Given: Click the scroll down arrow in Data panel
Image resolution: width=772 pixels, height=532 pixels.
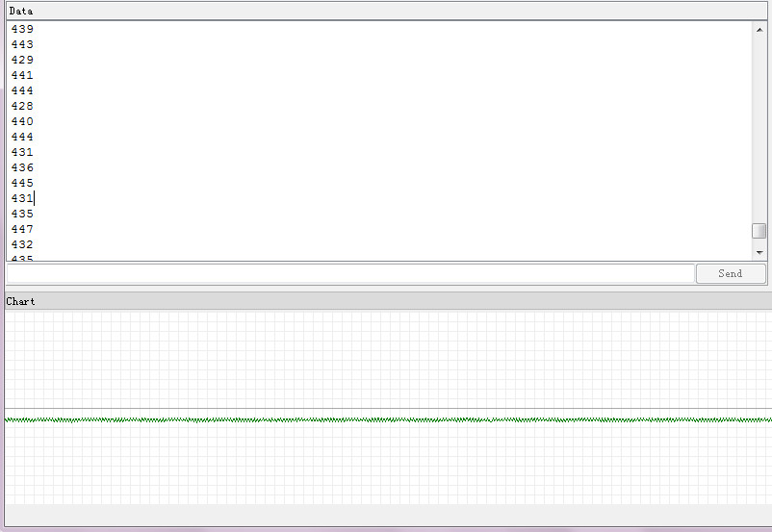Looking at the screenshot, I should 759,252.
